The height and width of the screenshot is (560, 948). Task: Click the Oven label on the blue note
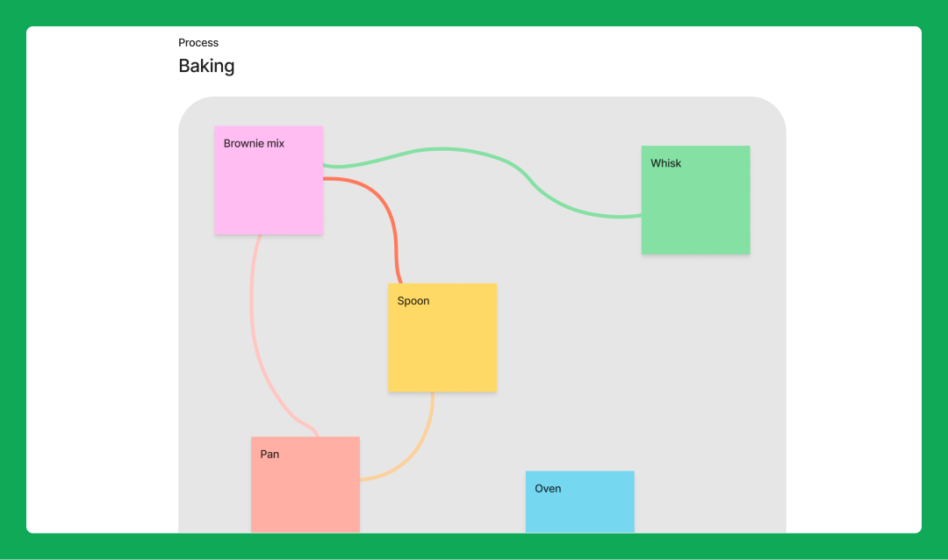(x=548, y=489)
